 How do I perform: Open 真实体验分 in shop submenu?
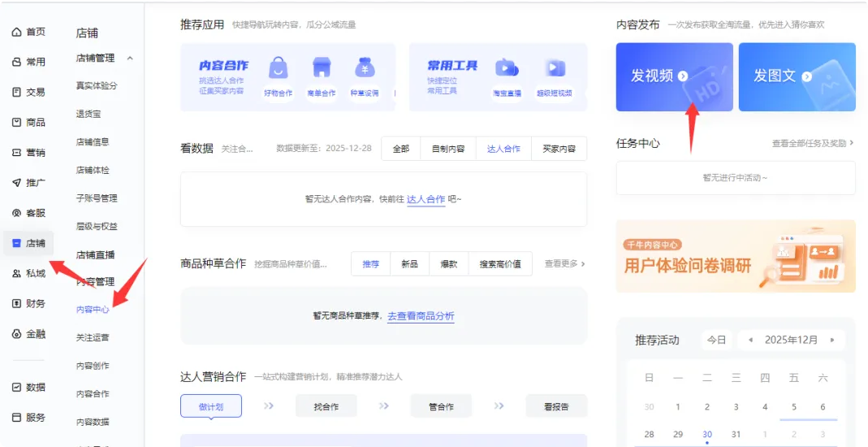coord(97,85)
